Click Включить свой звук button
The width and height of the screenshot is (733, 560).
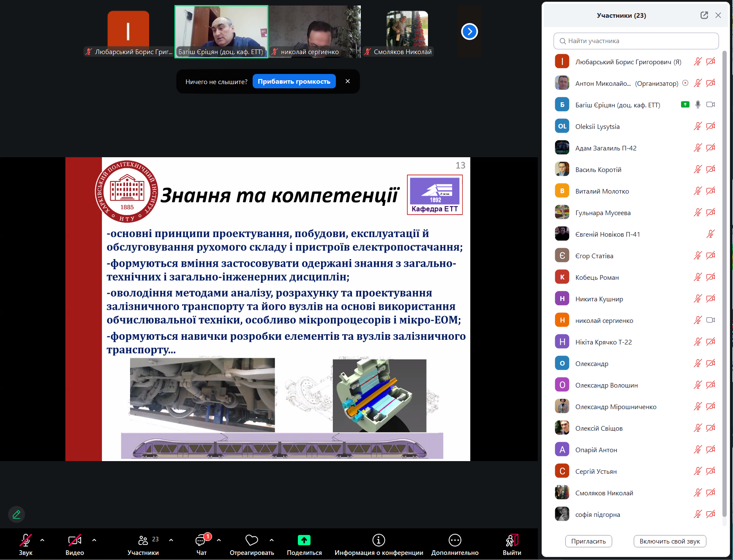point(670,541)
